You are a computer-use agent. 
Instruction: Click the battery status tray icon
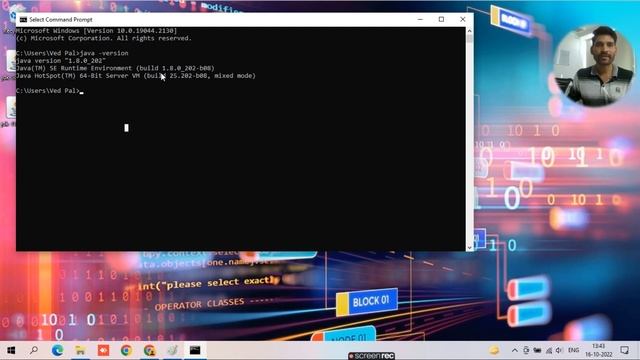[538, 350]
